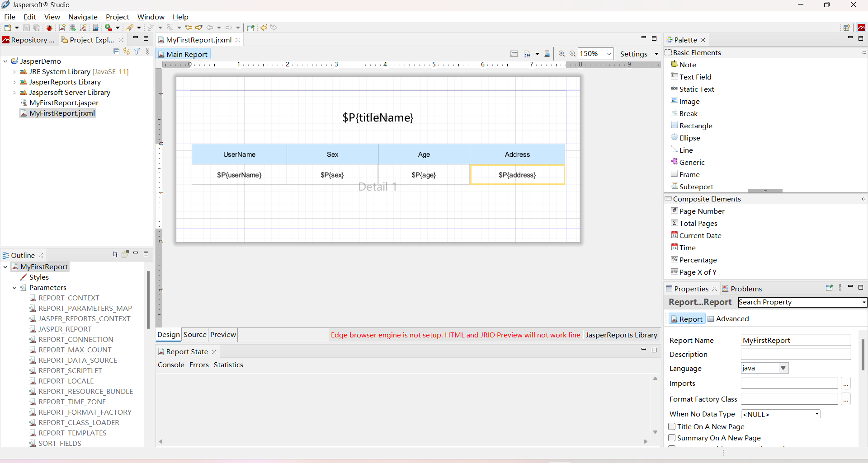Click the Description input field
Viewport: 868px width, 463px height.
pyautogui.click(x=796, y=354)
